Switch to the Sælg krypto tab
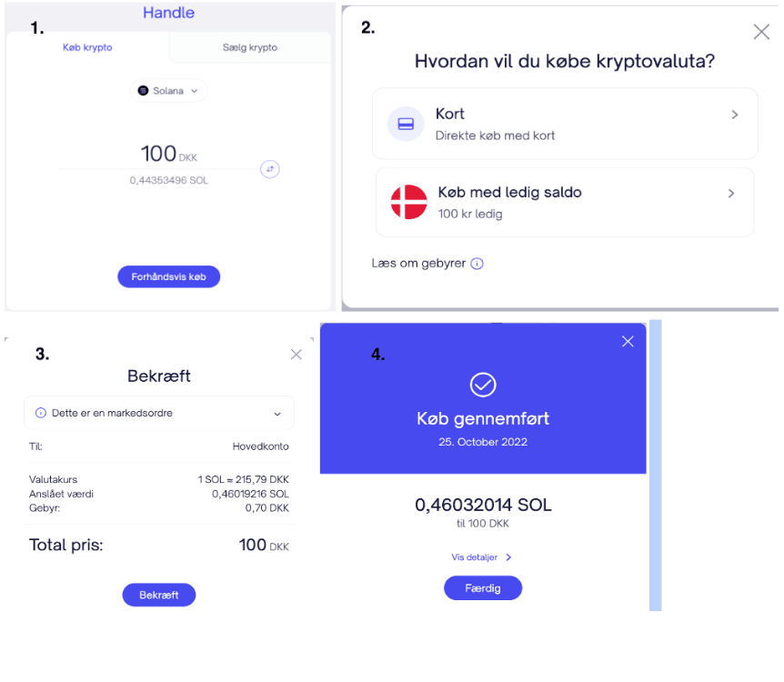This screenshot has height=682, width=784. pos(250,47)
